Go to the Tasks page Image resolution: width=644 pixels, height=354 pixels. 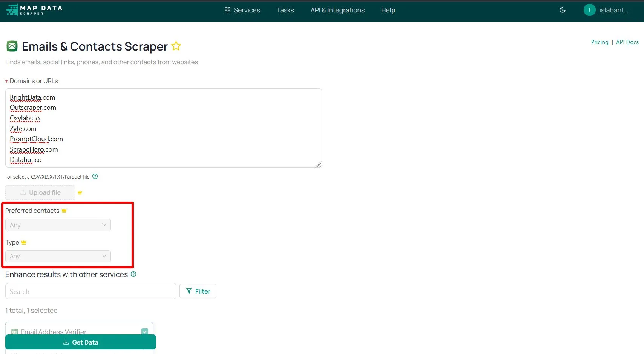pyautogui.click(x=285, y=10)
